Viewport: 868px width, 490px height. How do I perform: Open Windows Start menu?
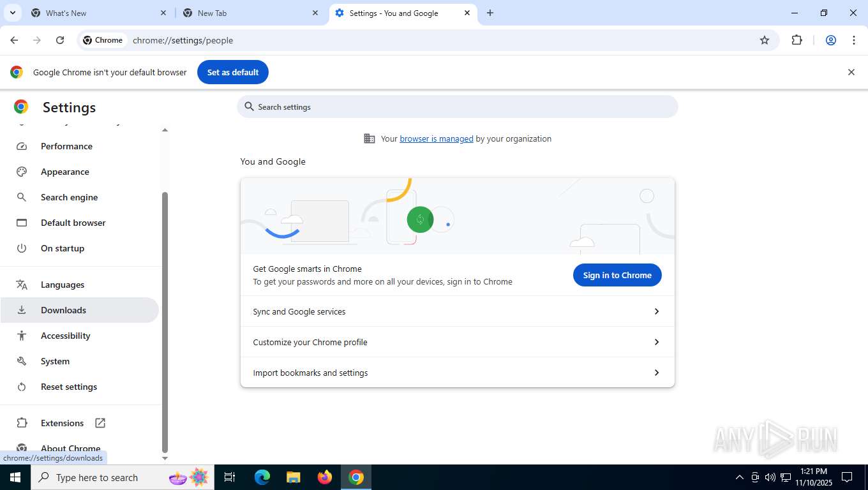tap(15, 477)
